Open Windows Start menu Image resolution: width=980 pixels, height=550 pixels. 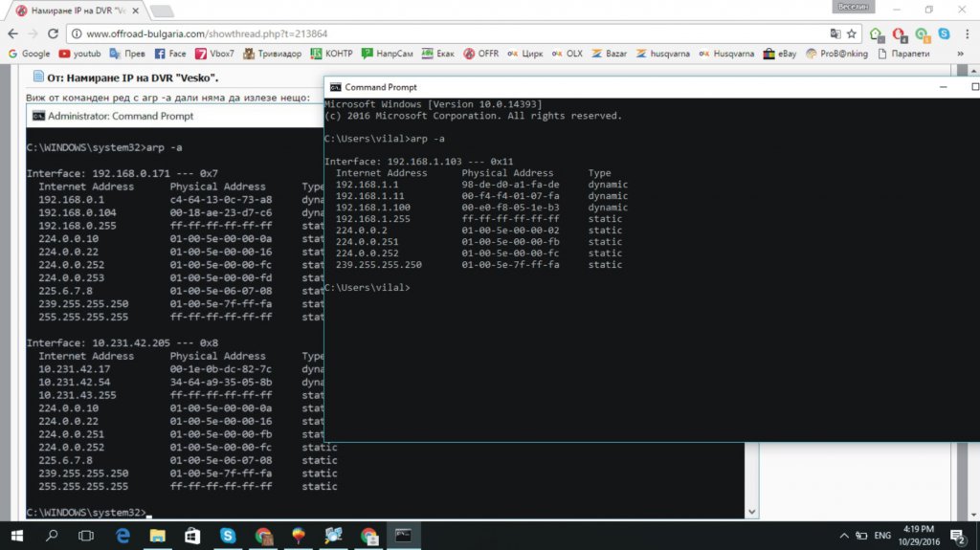(x=17, y=536)
